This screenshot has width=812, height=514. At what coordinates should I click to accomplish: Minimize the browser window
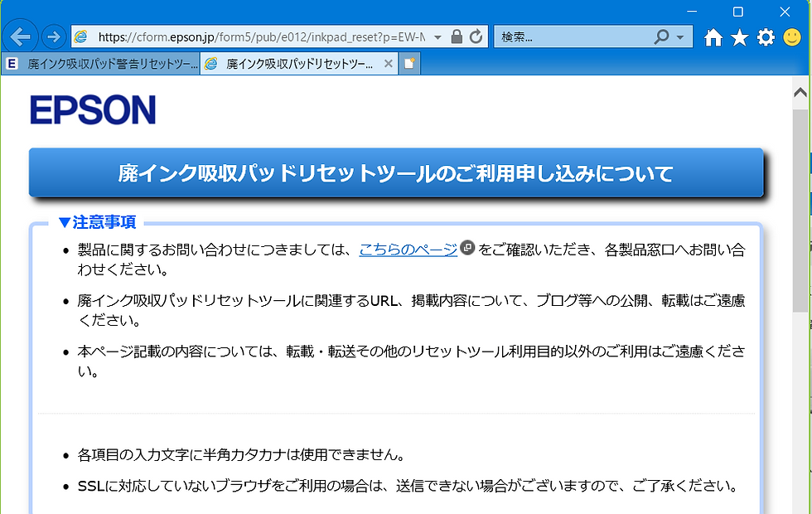[x=692, y=12]
